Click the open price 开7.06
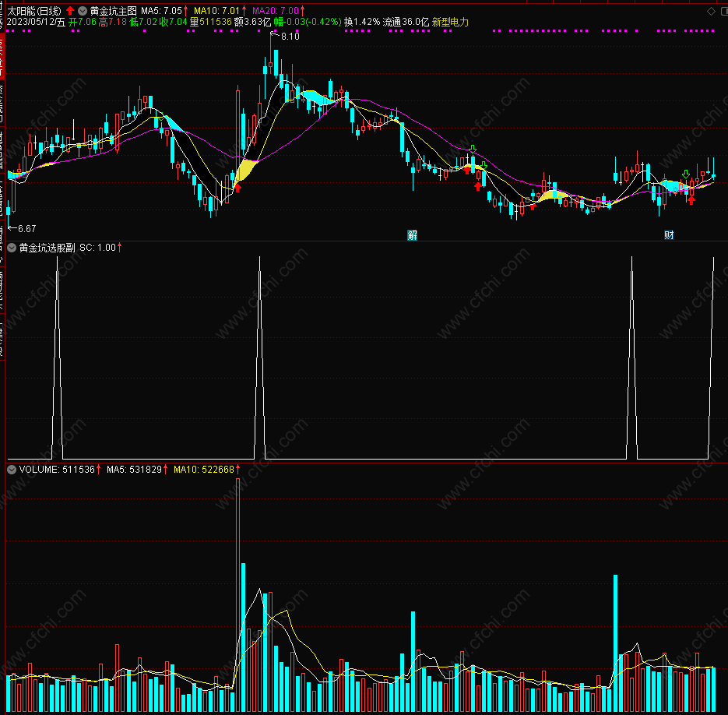728x715 pixels. 83,22
